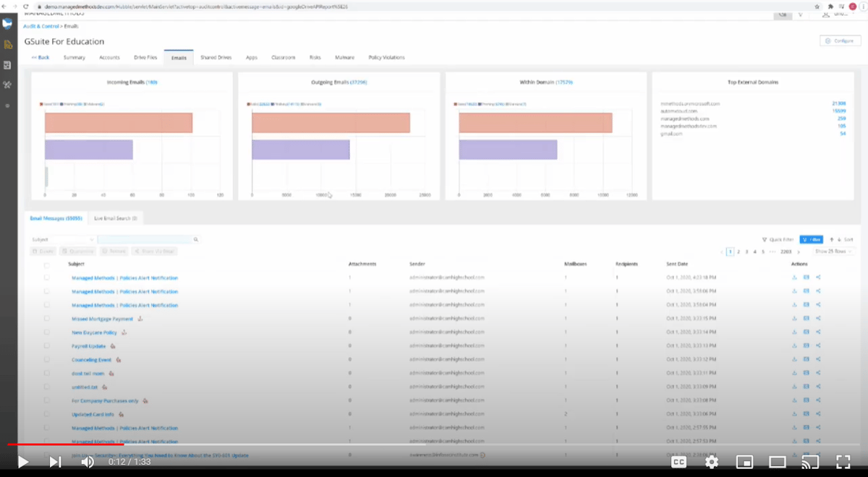868x477 pixels.
Task: Share the New Daycare Policy email
Action: (818, 332)
